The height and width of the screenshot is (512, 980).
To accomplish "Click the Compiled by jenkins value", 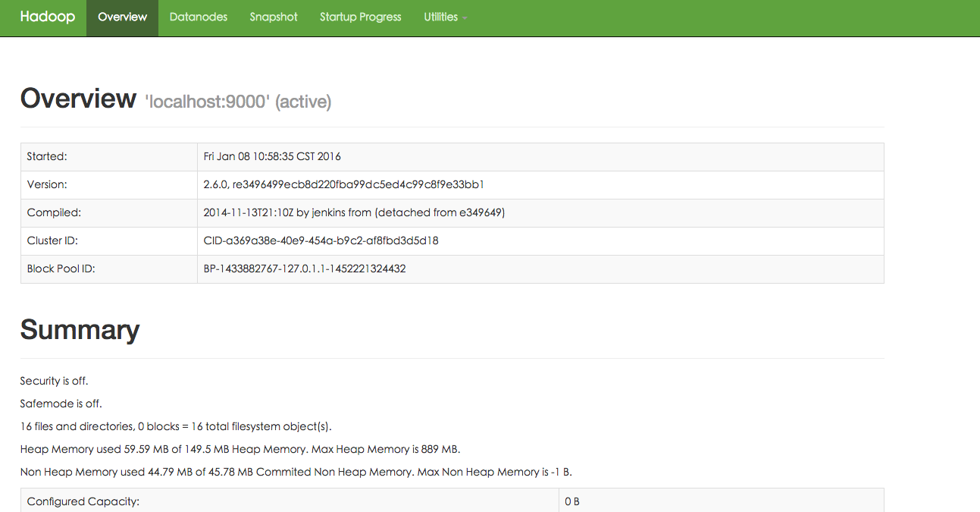I will coord(354,212).
